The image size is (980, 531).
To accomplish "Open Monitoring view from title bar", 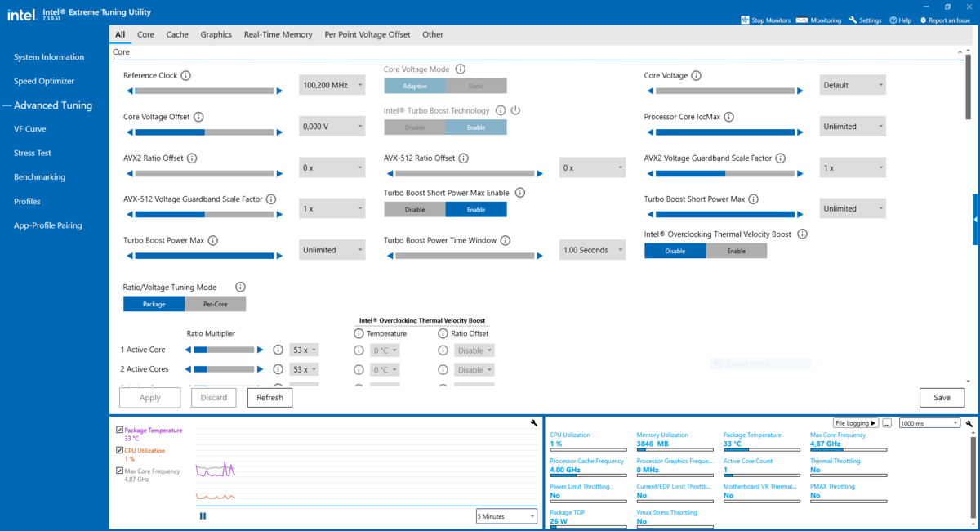I will tap(818, 20).
